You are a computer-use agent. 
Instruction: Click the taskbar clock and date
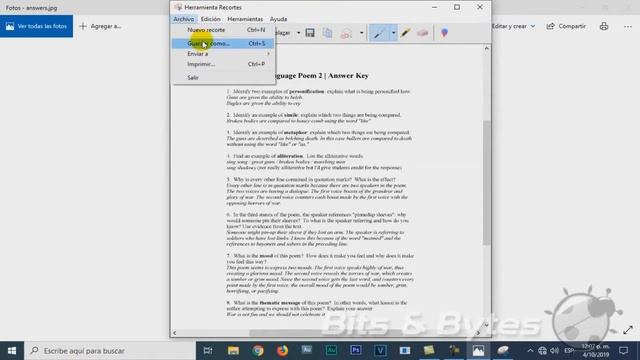(596, 351)
